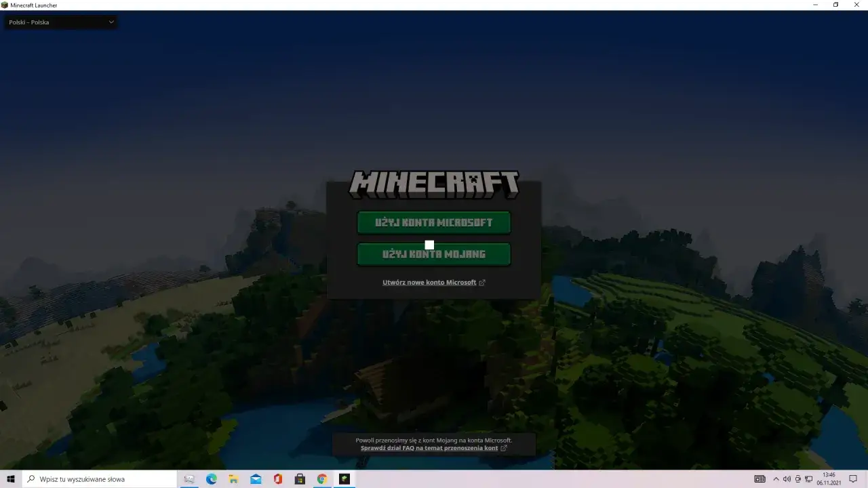The width and height of the screenshot is (868, 488).
Task: Click the UŻYJ KONTA MOJANG button
Action: point(434,254)
